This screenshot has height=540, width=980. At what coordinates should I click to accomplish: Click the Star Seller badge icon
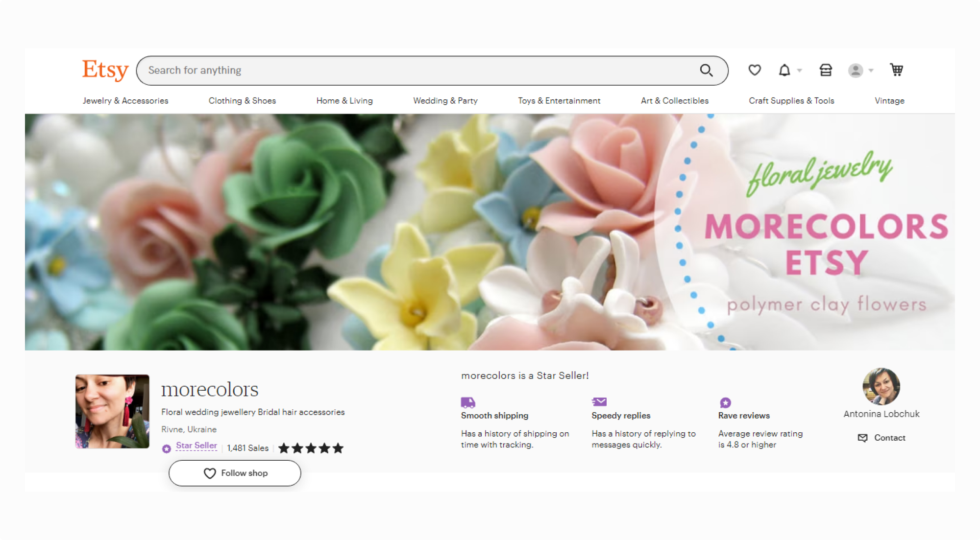click(x=167, y=448)
